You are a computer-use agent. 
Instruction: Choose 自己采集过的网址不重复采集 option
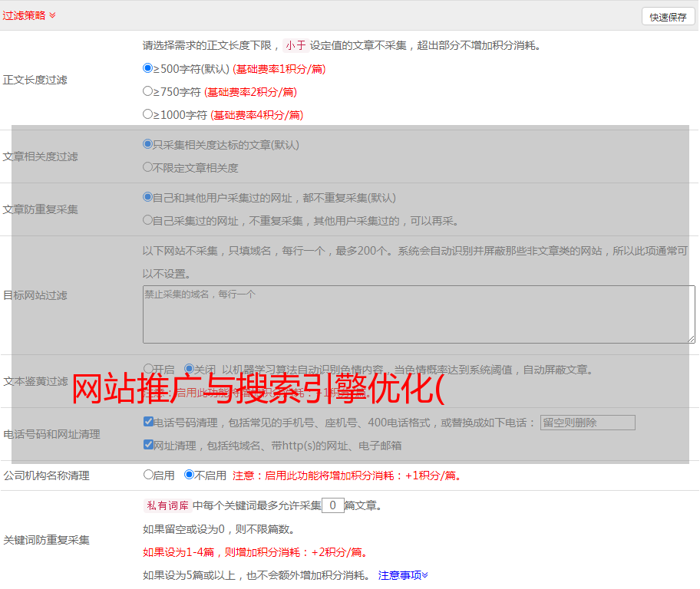point(148,220)
